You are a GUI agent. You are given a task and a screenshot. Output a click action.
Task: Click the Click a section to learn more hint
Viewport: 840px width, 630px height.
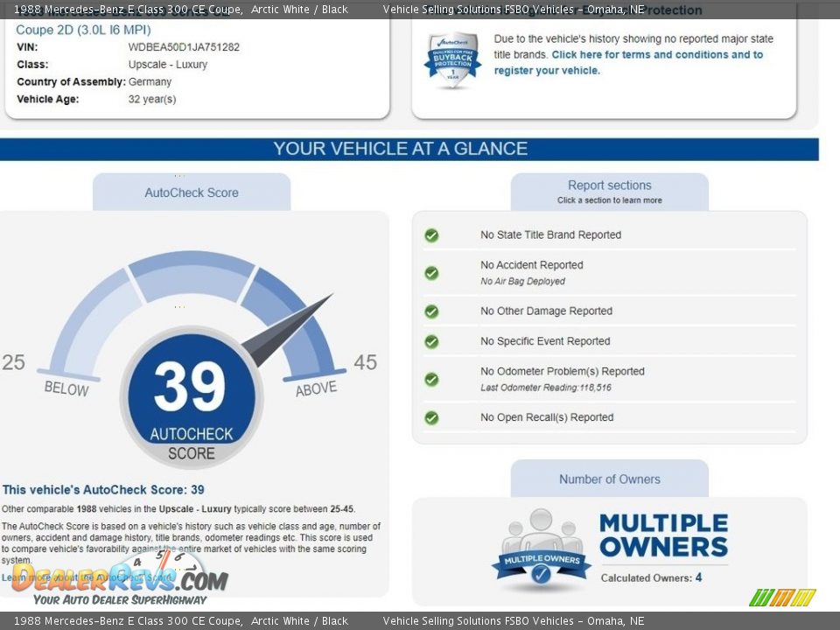point(610,200)
